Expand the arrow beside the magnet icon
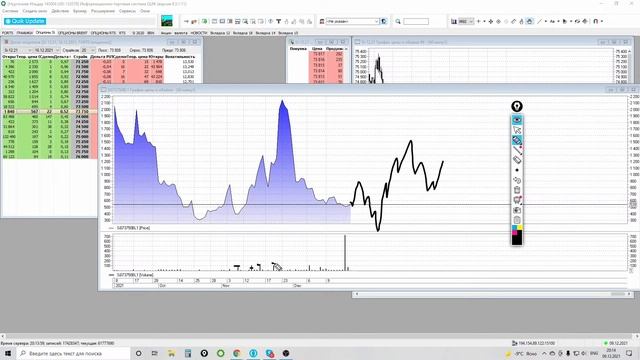 [x=602, y=21]
